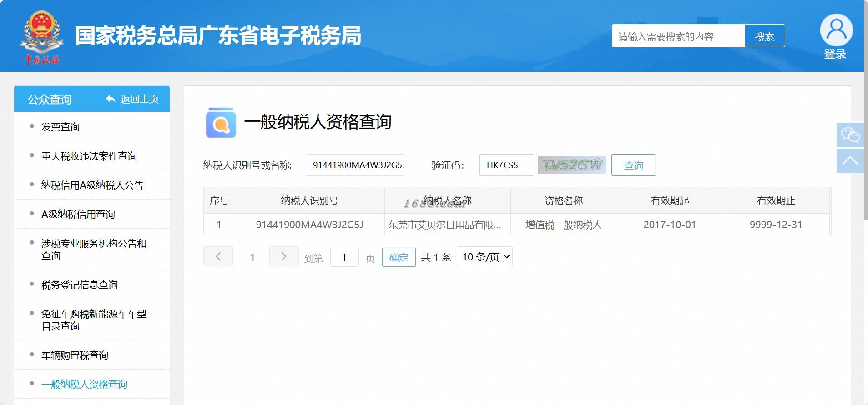Refresh the captcha image TV52GW

572,165
